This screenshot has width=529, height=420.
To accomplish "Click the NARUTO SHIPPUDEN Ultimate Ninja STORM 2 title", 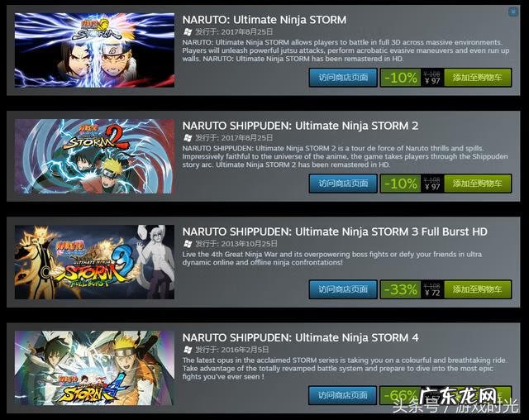I will pyautogui.click(x=300, y=126).
